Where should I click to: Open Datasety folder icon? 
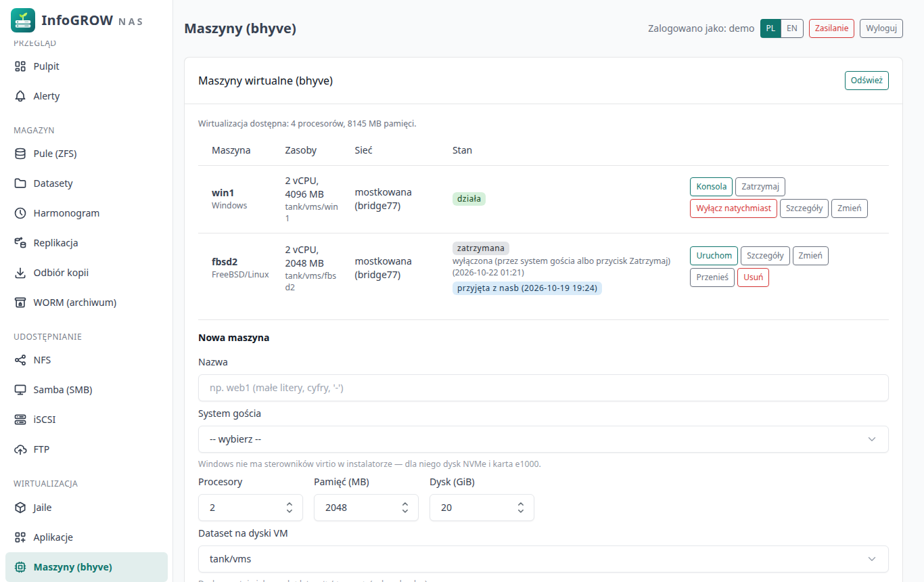[x=20, y=183]
